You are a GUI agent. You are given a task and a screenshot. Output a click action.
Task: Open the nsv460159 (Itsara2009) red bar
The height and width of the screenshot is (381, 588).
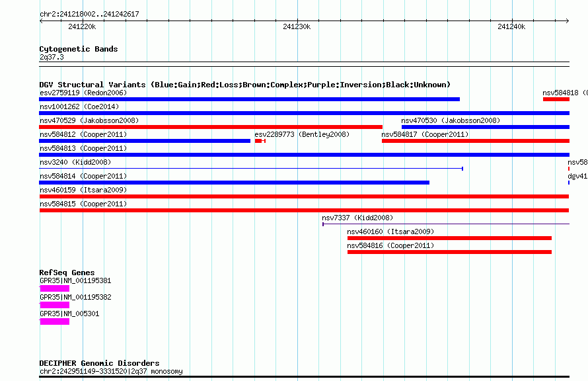point(304,196)
